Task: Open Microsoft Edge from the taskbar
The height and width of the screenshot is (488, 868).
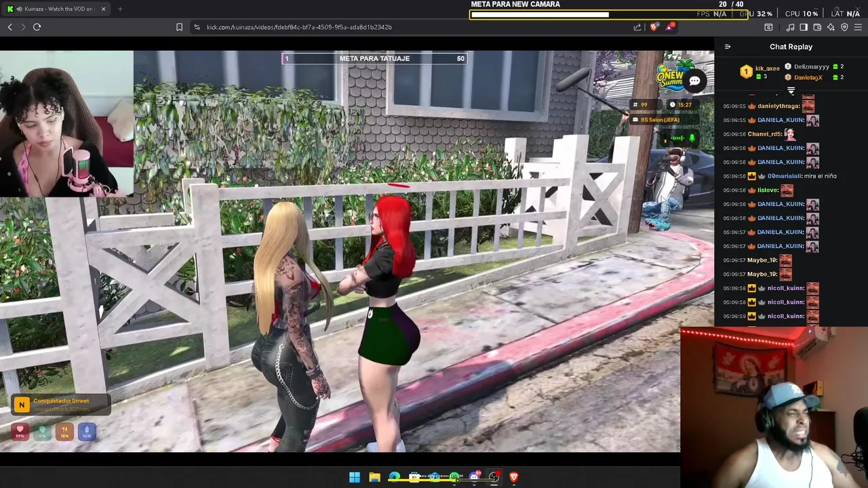Action: (394, 477)
